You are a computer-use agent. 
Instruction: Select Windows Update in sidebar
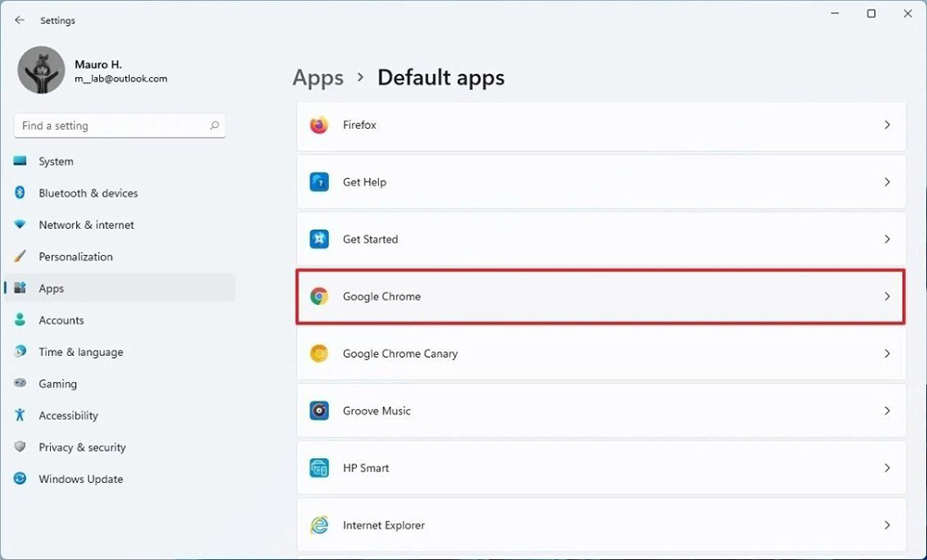pyautogui.click(x=120, y=478)
